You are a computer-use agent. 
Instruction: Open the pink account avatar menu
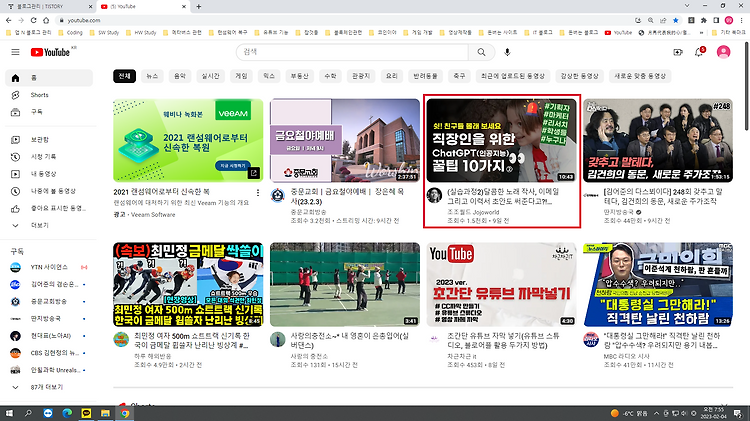(723, 52)
